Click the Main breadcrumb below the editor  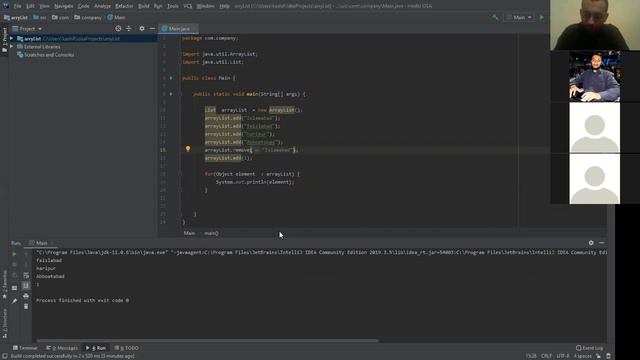point(189,233)
